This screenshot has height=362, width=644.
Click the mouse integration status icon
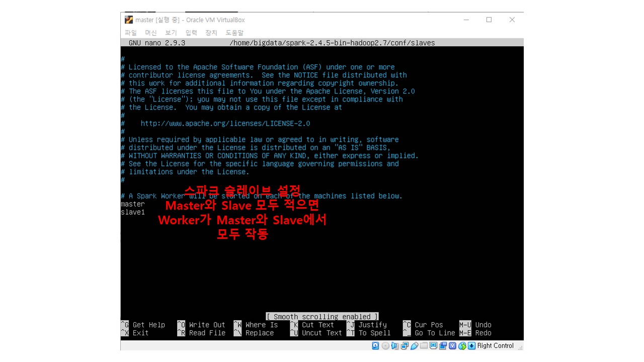point(462,346)
